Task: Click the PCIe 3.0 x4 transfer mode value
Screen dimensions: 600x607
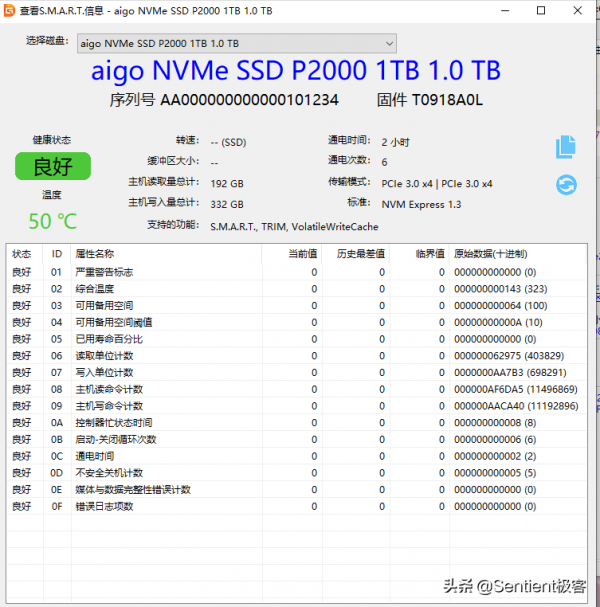Action: pos(437,183)
